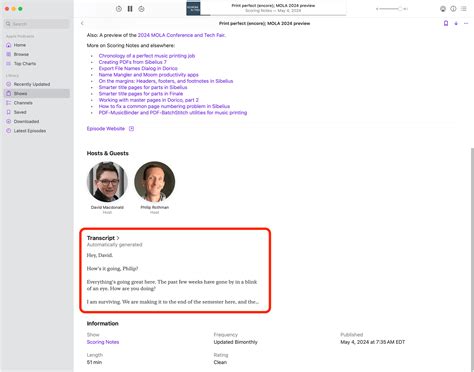Bookmark this episode with save icon
474x372 pixels.
[446, 23]
